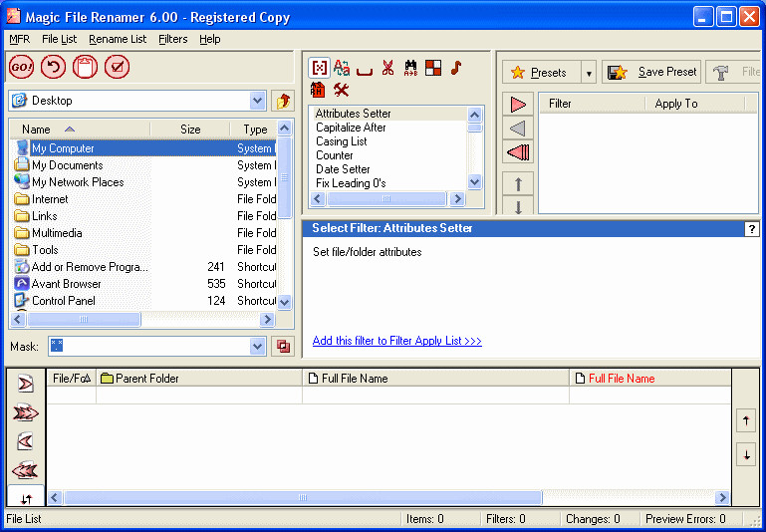Click the swap arrows icon at bottom left
The image size is (766, 532).
[26, 497]
